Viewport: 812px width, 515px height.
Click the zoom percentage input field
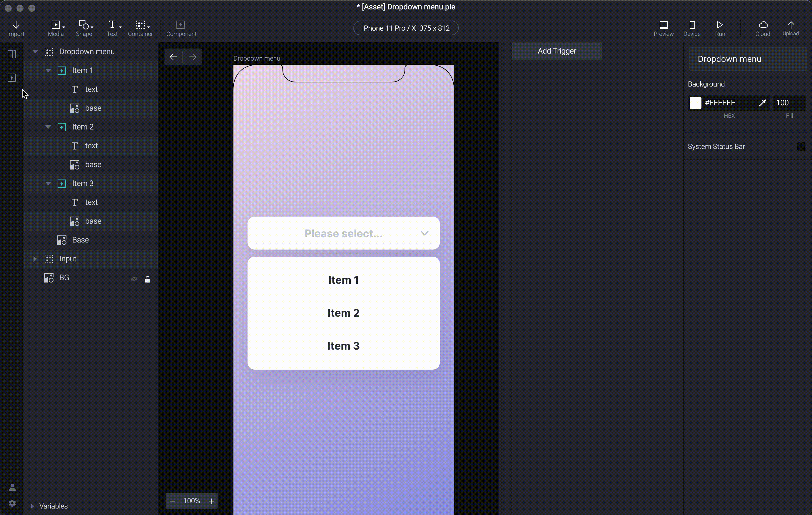click(x=191, y=500)
